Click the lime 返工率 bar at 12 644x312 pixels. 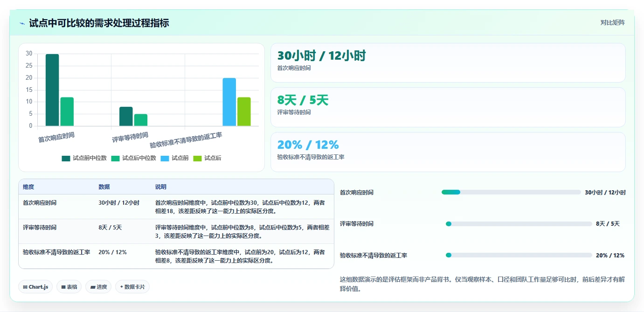point(244,111)
